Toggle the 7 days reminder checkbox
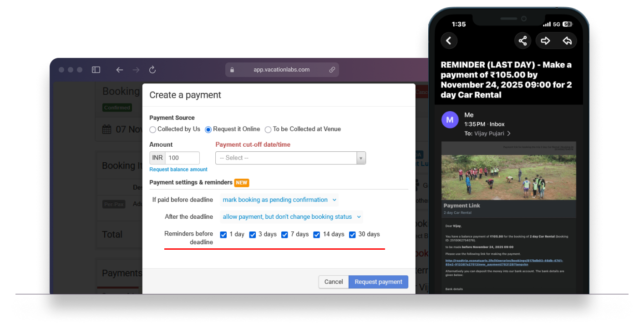The height and width of the screenshot is (324, 644). (284, 235)
